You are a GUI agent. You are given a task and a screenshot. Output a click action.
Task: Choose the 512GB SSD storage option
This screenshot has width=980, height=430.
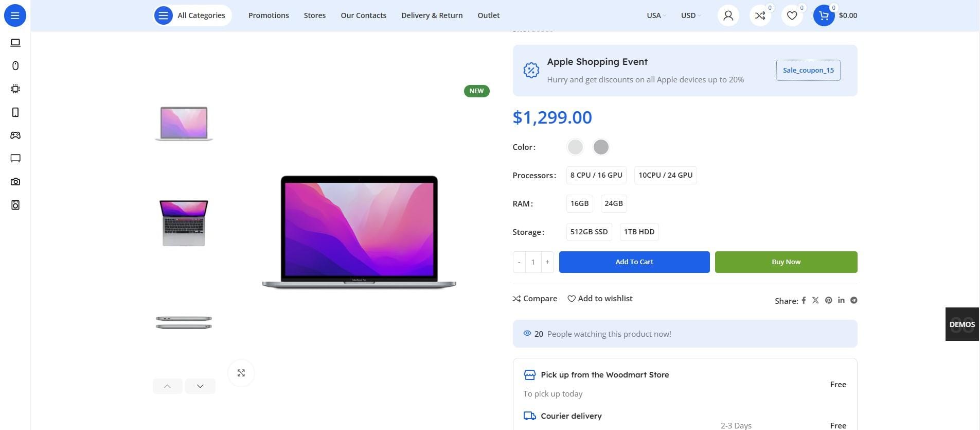click(589, 232)
